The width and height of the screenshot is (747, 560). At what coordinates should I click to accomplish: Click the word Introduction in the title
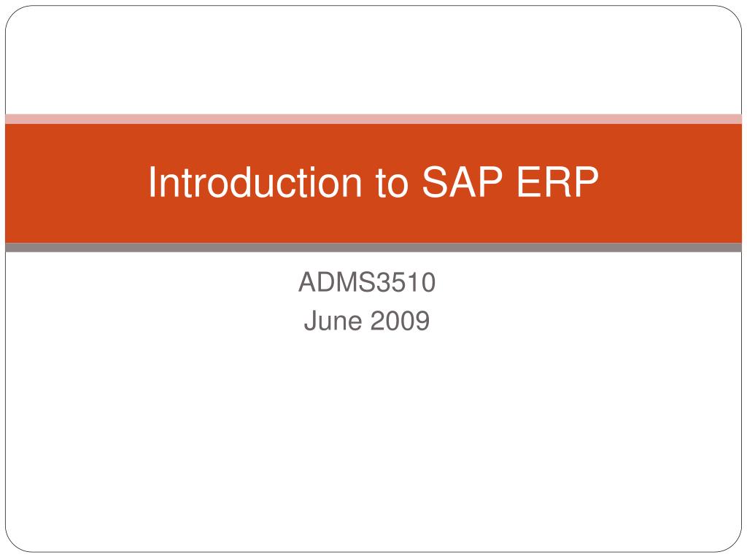[x=255, y=182]
